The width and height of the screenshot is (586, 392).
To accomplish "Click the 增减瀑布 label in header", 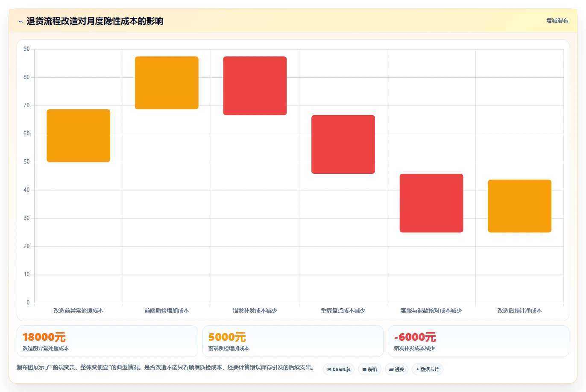I will point(557,20).
